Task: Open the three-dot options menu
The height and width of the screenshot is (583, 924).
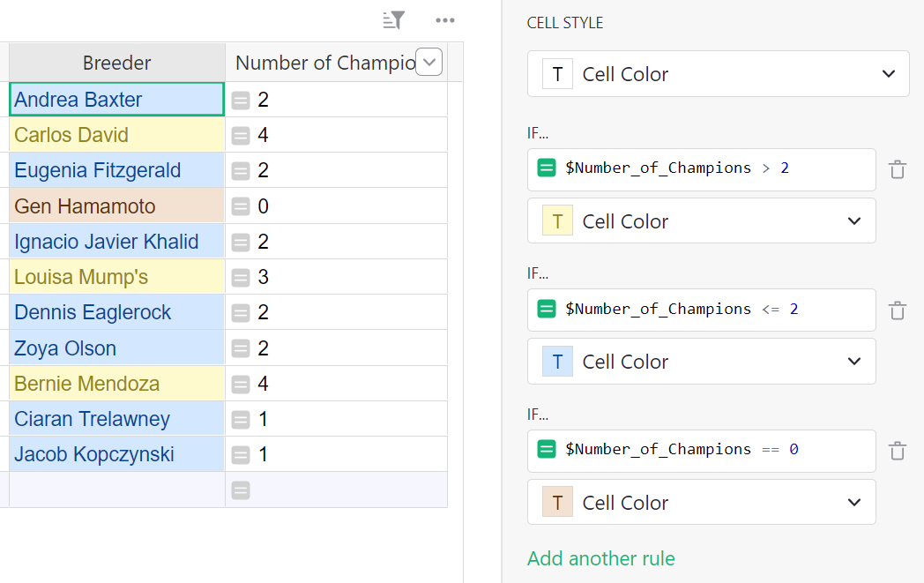Action: (x=445, y=19)
